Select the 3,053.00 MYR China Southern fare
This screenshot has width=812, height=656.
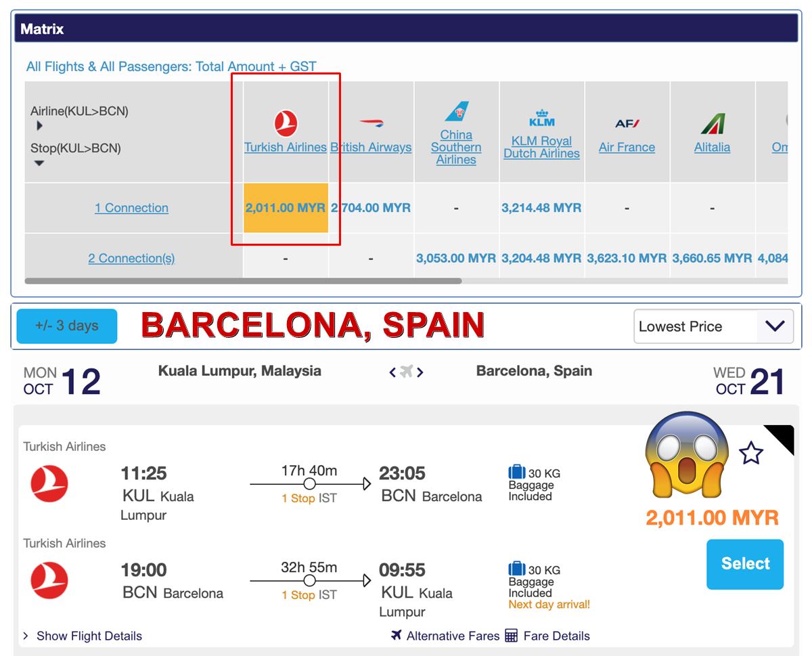[x=456, y=258]
